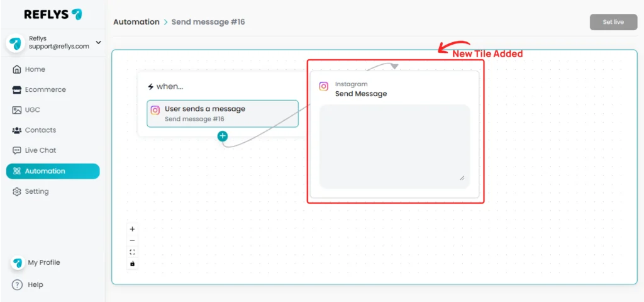Click the Send Message tile title

(x=361, y=94)
